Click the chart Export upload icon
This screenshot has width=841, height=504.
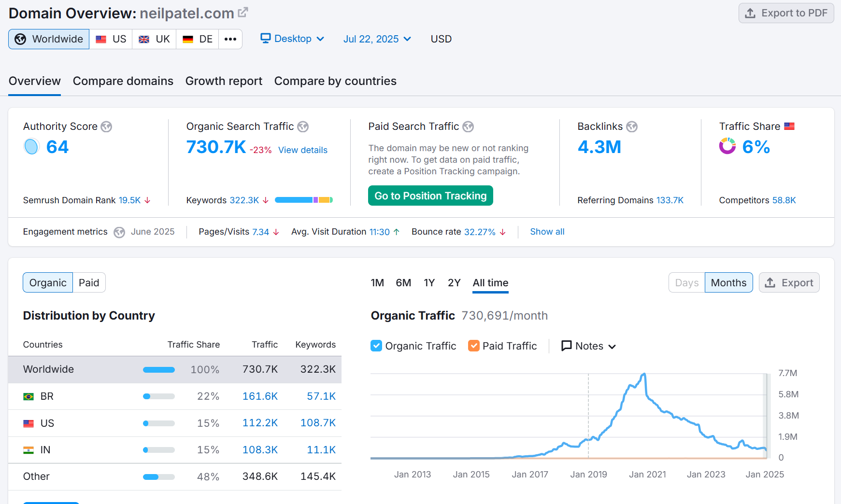click(770, 282)
